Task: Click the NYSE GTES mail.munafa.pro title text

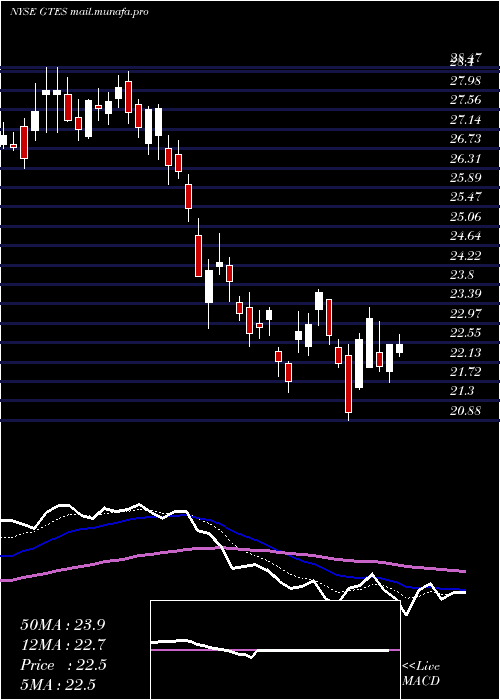Action: tap(79, 12)
